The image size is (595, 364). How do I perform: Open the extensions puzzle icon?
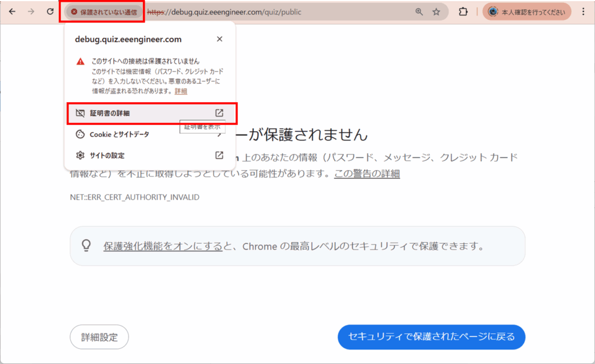click(x=463, y=12)
